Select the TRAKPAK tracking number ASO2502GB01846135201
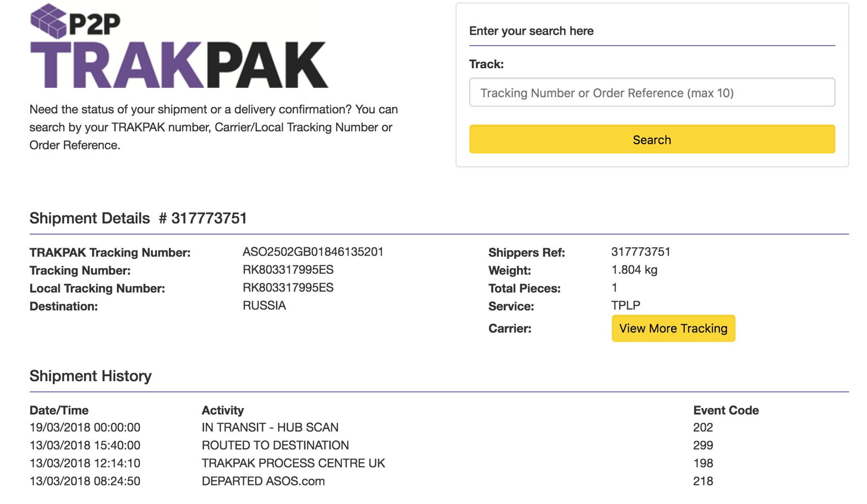 (313, 252)
